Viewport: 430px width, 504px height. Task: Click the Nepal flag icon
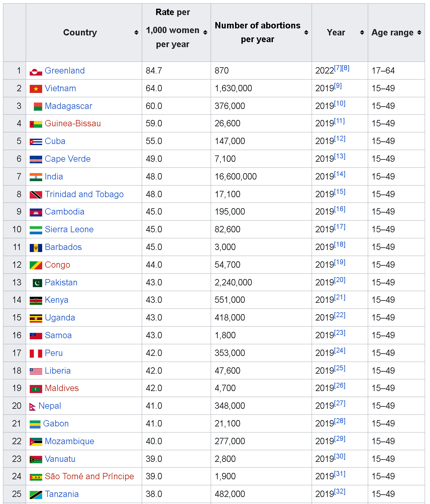tap(32, 407)
